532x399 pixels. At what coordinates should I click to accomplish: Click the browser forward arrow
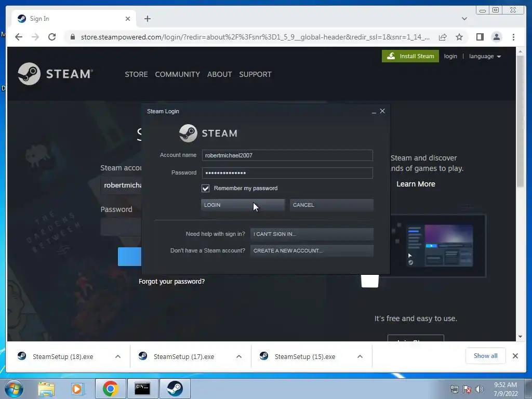tap(35, 37)
